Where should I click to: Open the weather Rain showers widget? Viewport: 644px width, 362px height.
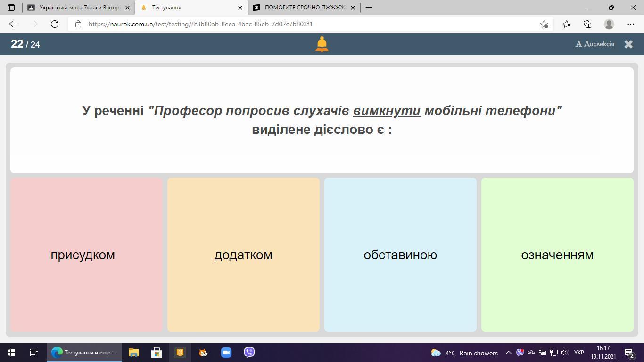[x=464, y=353]
